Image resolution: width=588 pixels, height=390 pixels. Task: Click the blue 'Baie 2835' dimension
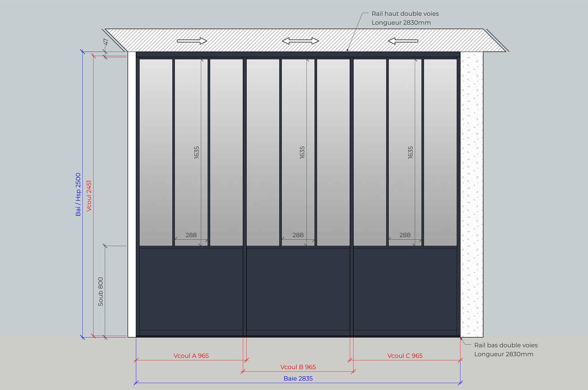pyautogui.click(x=298, y=379)
